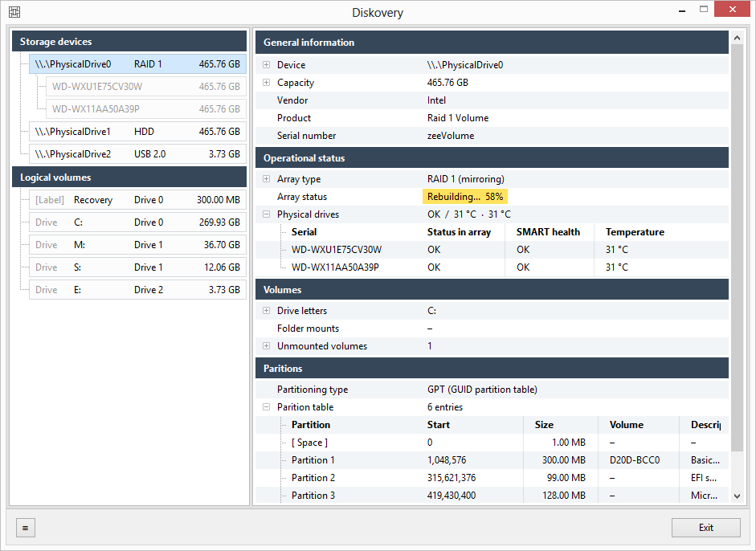Select the E: drive on Drive 2
The image size is (756, 551).
[x=137, y=290]
